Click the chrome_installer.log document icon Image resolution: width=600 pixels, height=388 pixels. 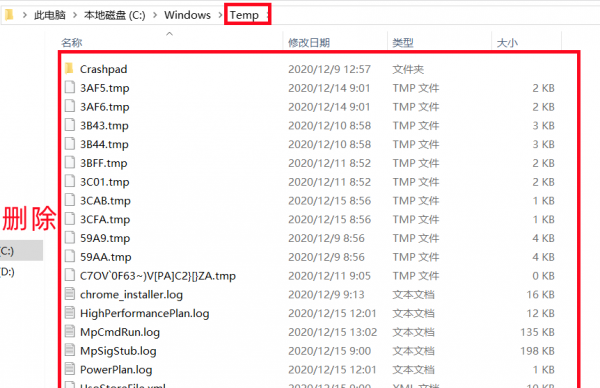coord(70,294)
